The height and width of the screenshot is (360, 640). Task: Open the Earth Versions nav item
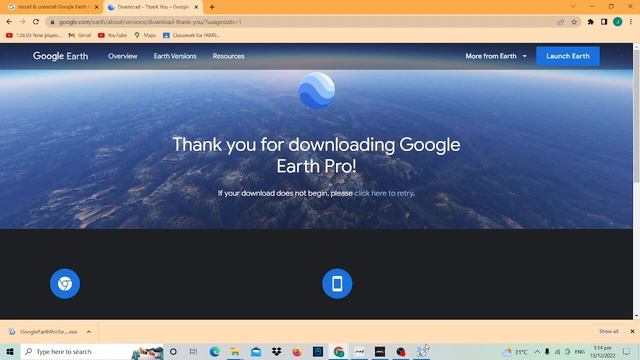coord(175,56)
